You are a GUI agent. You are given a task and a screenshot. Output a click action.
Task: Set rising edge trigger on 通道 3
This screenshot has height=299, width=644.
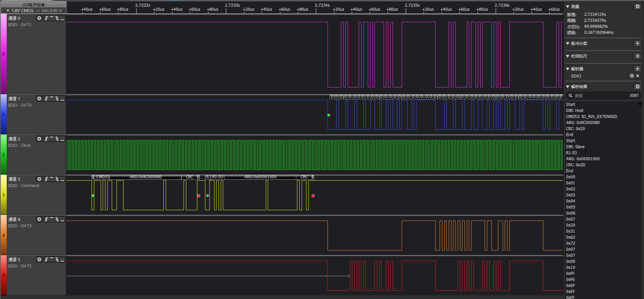[x=46, y=179]
